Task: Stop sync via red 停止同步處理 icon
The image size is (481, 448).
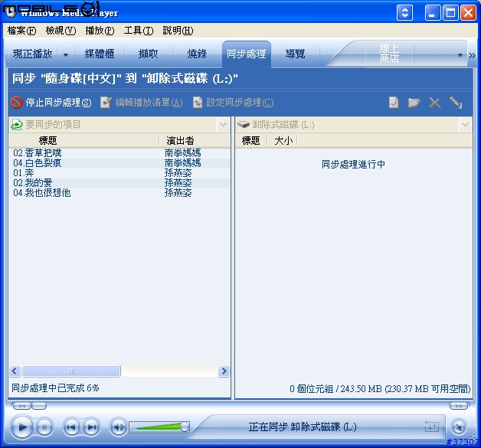Action: coord(17,103)
